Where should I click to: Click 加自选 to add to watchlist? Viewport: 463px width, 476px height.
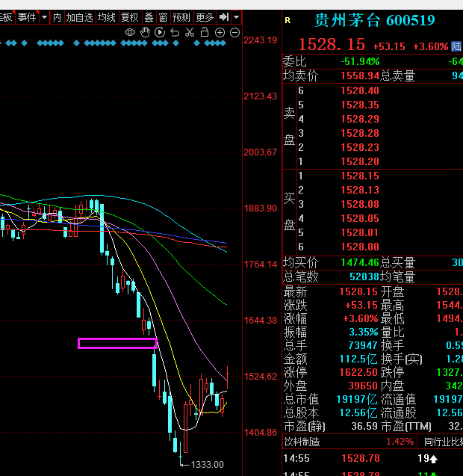tap(79, 17)
